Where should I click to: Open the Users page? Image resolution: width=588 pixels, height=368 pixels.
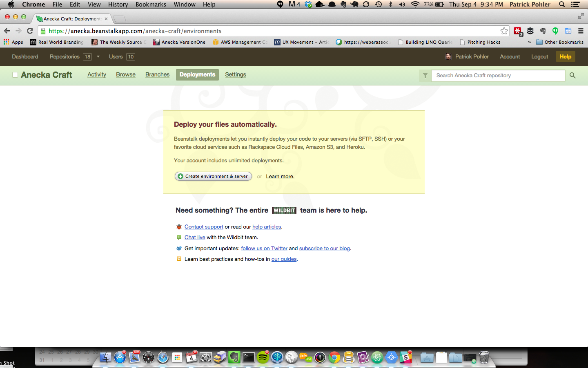[x=116, y=56]
